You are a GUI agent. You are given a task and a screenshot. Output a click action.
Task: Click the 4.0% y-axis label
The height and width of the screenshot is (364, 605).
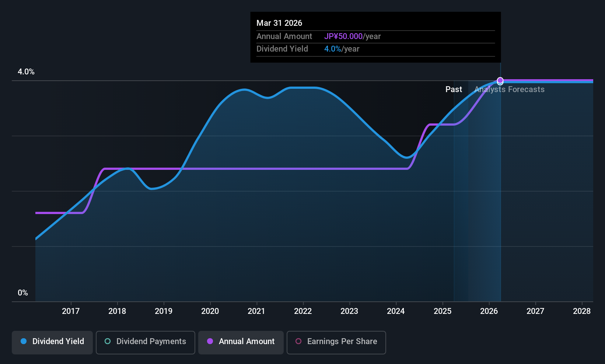pyautogui.click(x=26, y=72)
